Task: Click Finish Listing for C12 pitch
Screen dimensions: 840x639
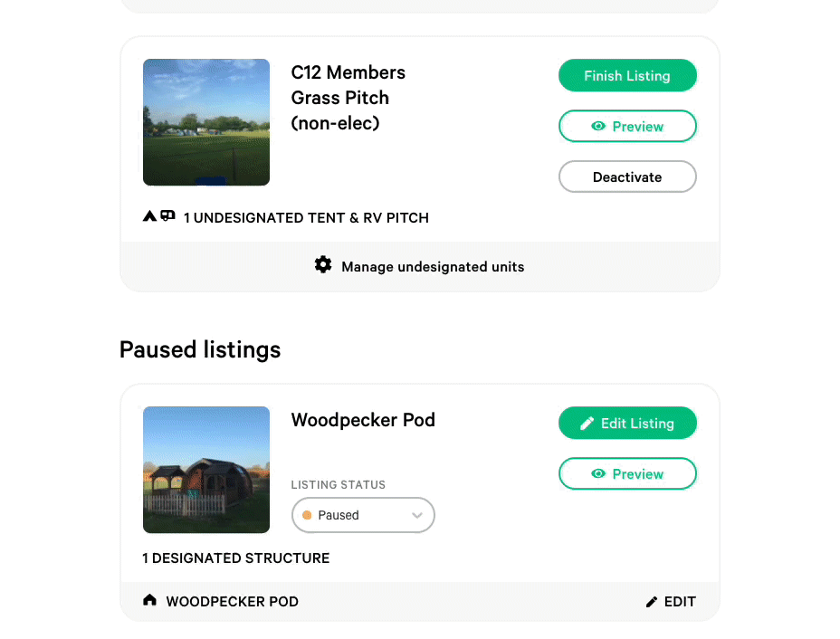Action: pos(627,75)
